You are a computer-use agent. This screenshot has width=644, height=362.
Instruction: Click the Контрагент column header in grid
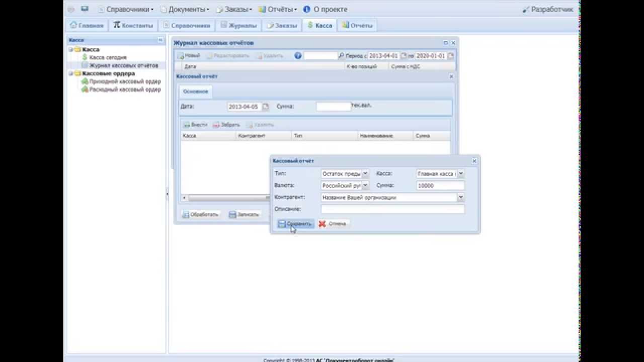pyautogui.click(x=263, y=136)
